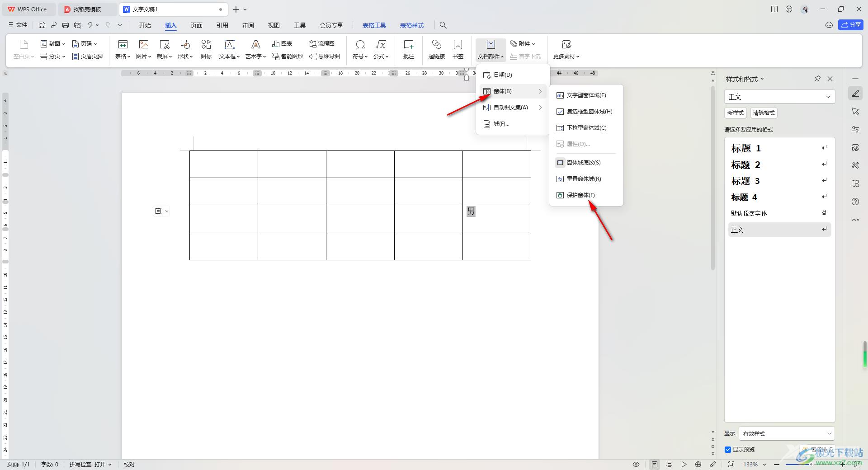Apply the 标题 1 style
This screenshot has height=470, width=868.
click(x=779, y=148)
